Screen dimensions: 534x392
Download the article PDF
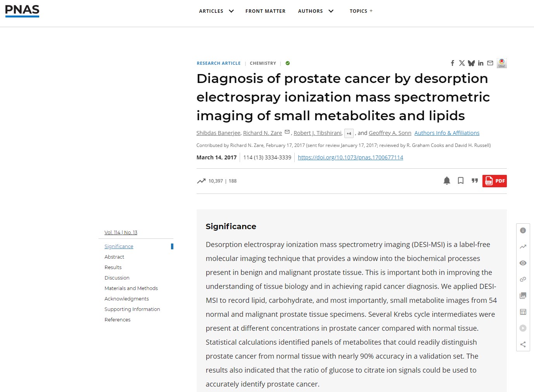tap(494, 181)
